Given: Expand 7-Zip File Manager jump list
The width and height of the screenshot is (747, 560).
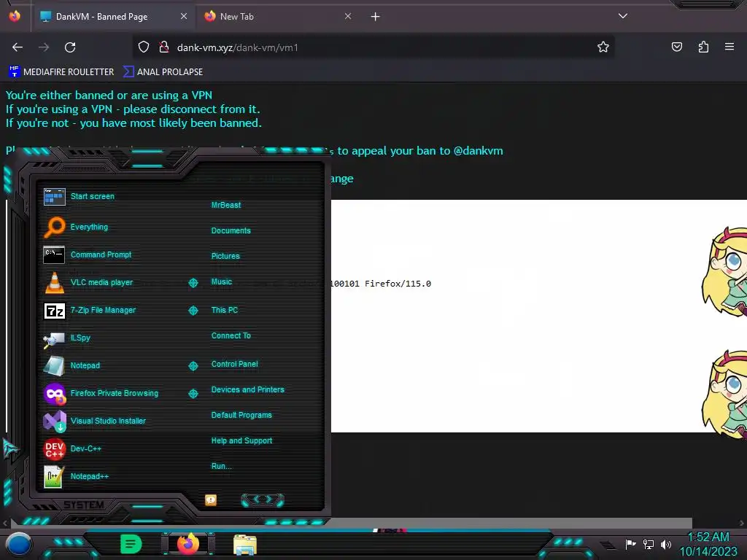Looking at the screenshot, I should coord(193,311).
